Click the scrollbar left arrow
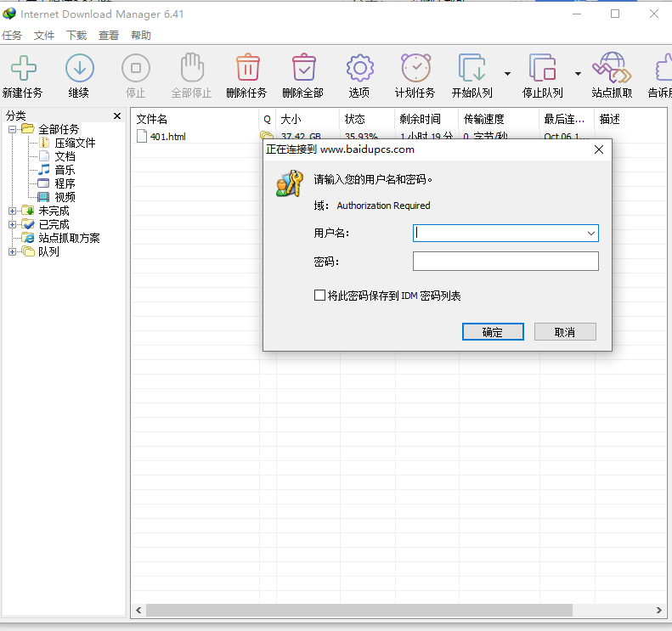The image size is (672, 631). [x=138, y=610]
